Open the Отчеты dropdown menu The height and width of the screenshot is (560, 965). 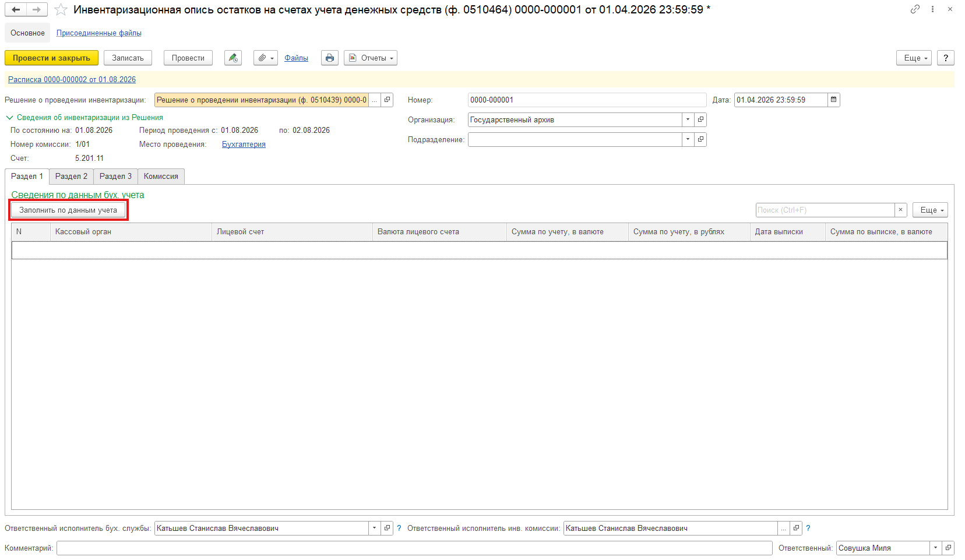371,58
